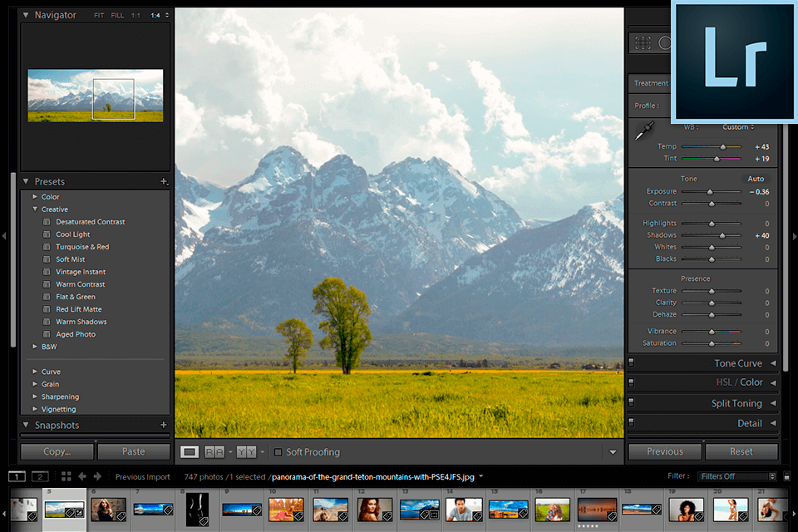The width and height of the screenshot is (798, 532).
Task: Apply the Cool Light preset
Action: [73, 234]
